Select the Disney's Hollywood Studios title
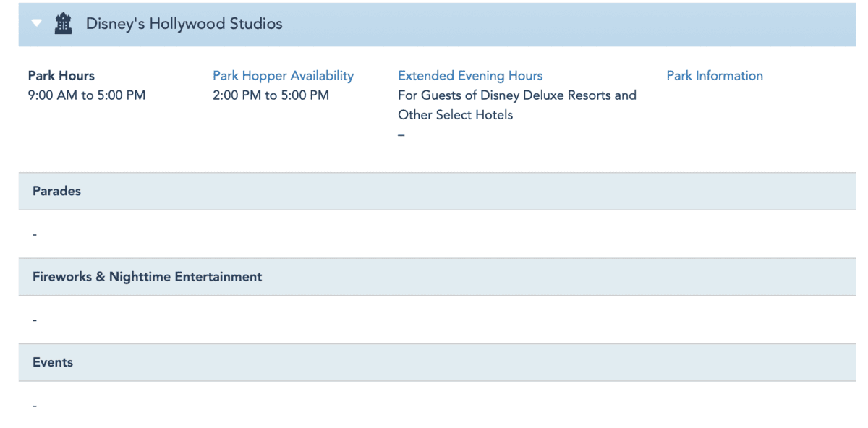 point(184,24)
